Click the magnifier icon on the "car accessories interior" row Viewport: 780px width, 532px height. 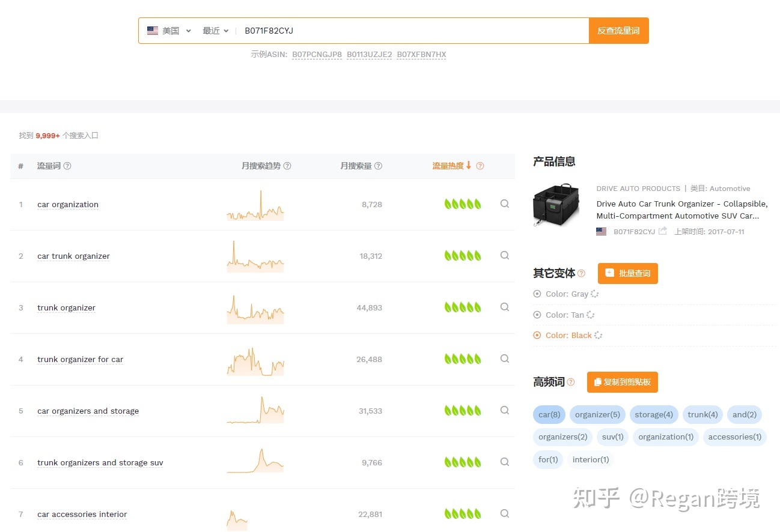504,513
